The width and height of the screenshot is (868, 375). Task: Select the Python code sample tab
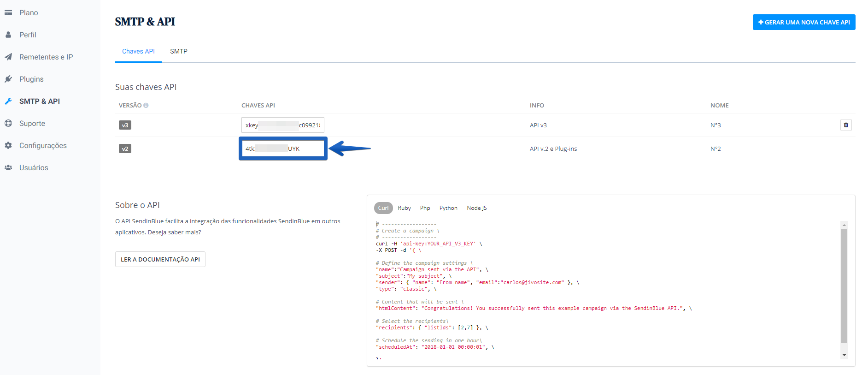tap(448, 208)
